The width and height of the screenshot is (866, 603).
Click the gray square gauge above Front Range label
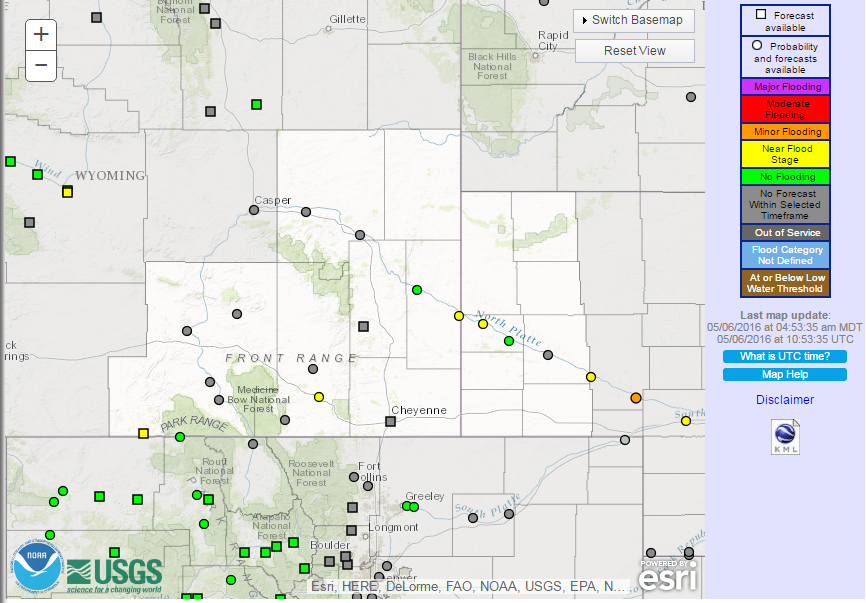363,326
